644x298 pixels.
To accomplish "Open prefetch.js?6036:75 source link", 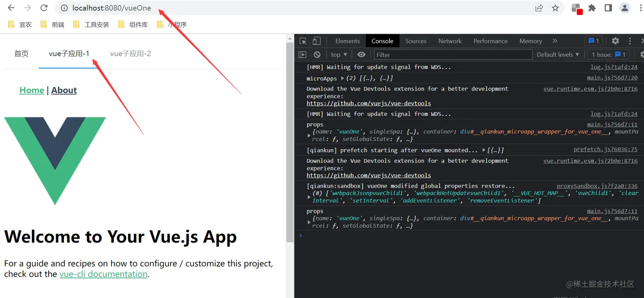I will 606,150.
